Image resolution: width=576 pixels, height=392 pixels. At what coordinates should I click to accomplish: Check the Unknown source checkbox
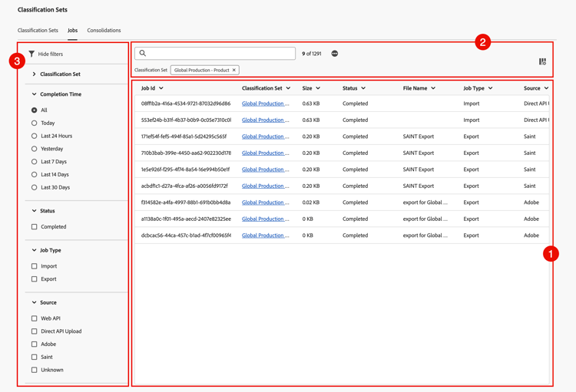[x=34, y=370]
